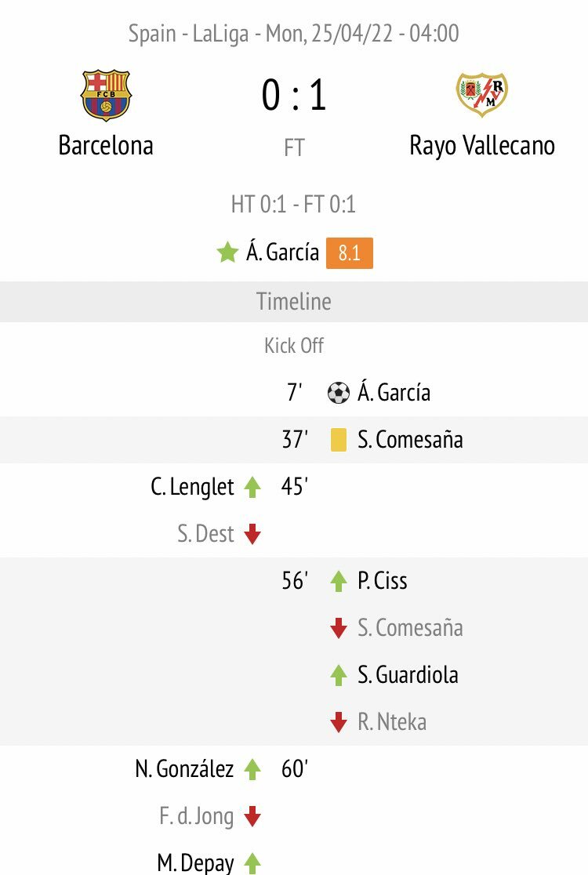Click the yellow card icon at 37'
The image size is (588, 875).
[339, 440]
